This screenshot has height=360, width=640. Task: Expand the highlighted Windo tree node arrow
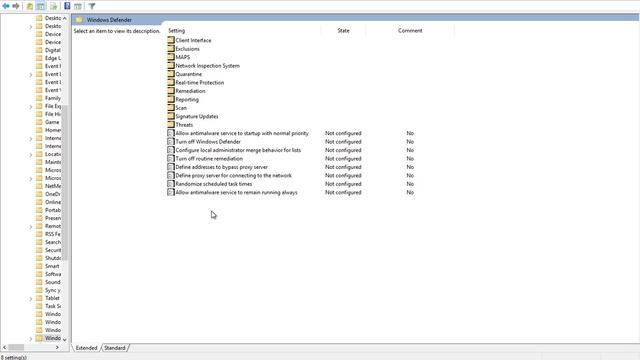click(31, 339)
